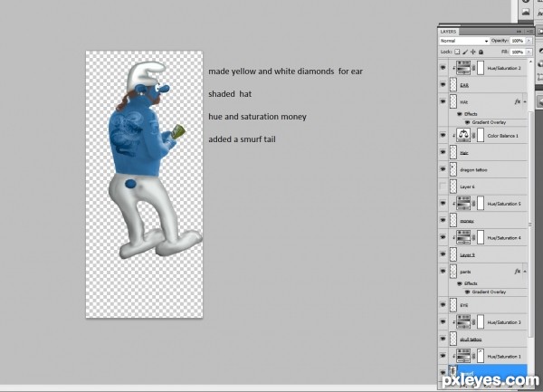Hide the pants layer
Viewport: 543px width, 392px height.
tap(443, 272)
